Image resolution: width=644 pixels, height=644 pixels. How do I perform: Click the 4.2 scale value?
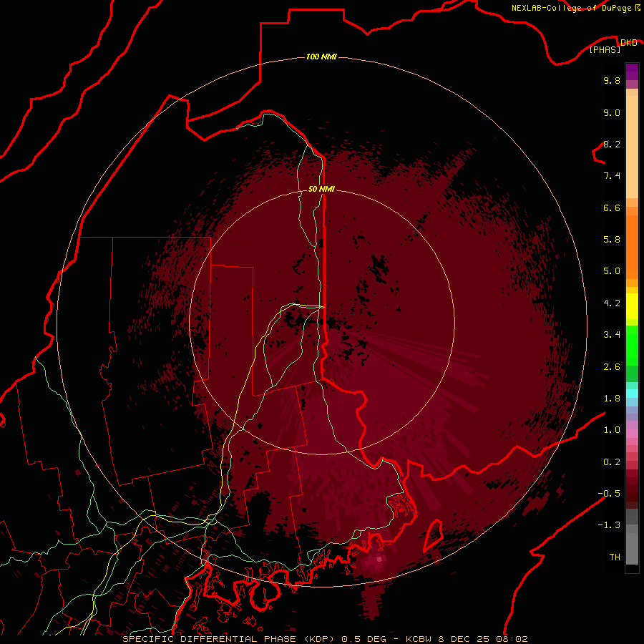point(612,303)
